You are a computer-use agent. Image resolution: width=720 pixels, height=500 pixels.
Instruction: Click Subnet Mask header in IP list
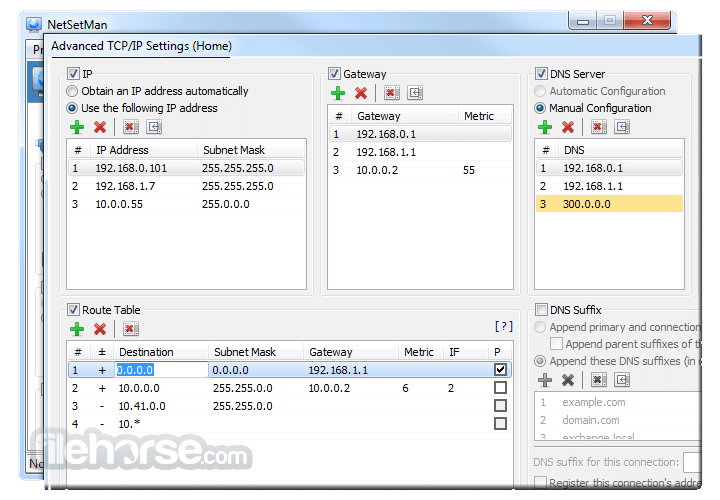click(x=251, y=150)
